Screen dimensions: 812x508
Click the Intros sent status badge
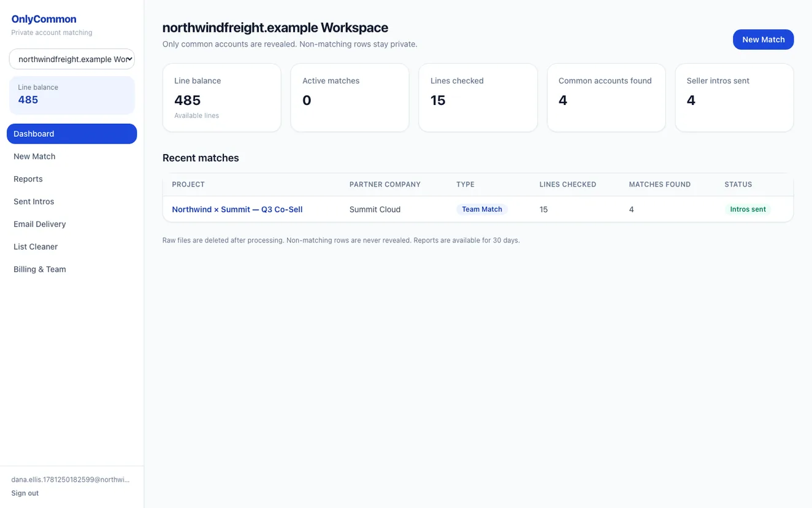point(748,209)
